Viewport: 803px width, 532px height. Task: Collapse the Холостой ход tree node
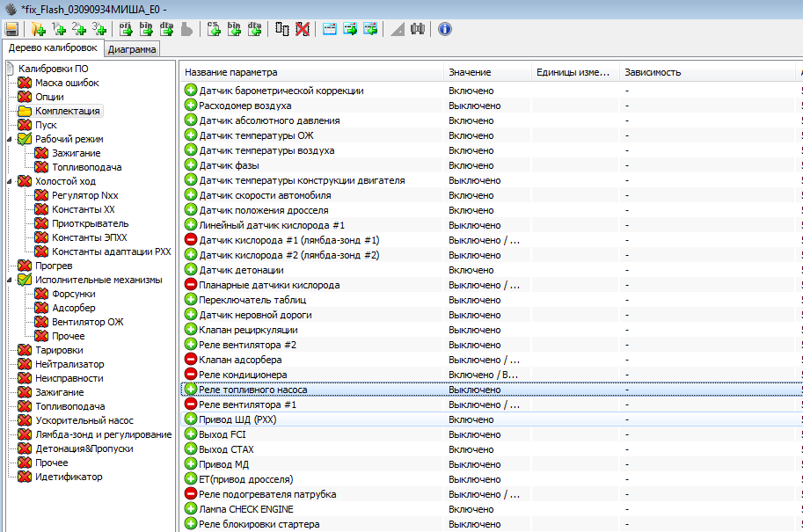coord(10,181)
